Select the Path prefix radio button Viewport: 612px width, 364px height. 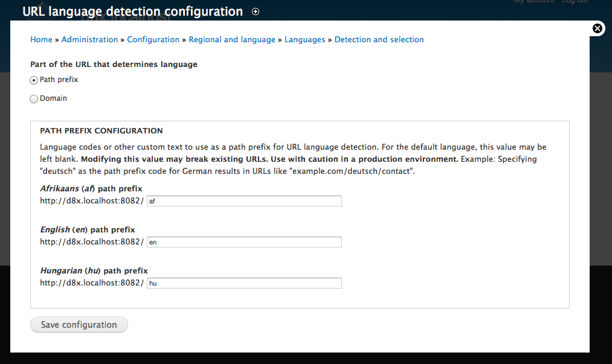(34, 80)
